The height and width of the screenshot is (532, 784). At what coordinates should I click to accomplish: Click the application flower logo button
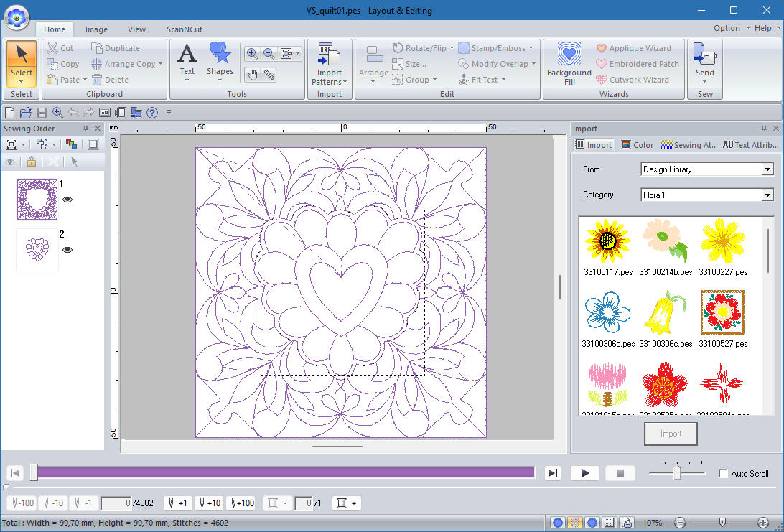coord(17,18)
